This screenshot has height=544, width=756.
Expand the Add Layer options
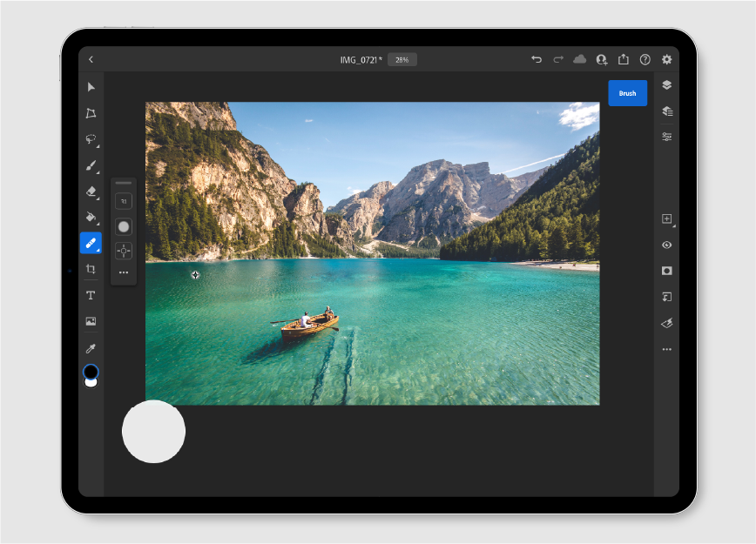point(666,219)
